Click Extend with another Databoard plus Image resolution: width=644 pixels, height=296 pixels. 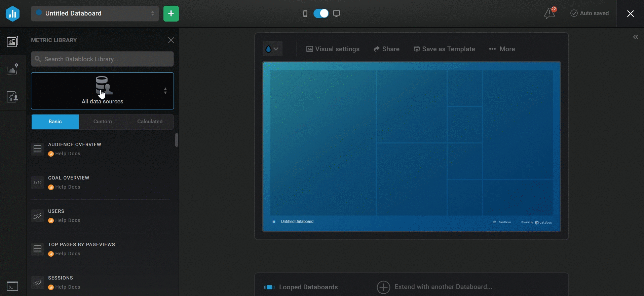[383, 287]
